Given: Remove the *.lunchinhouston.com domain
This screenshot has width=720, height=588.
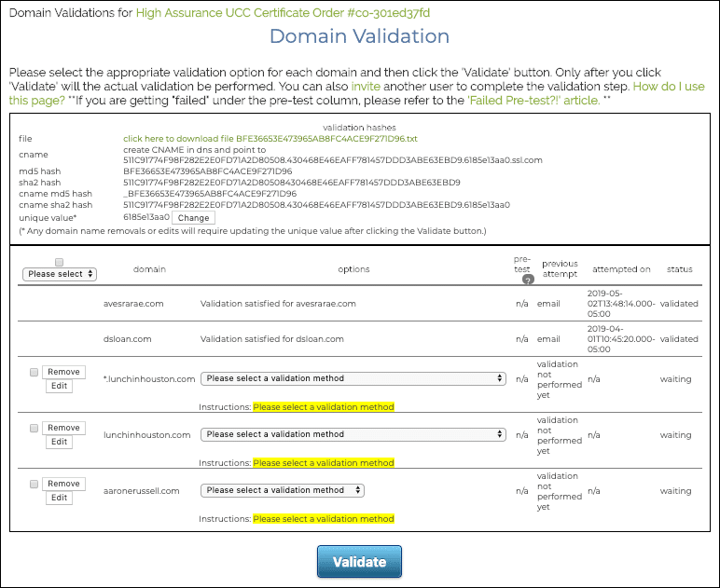Looking at the screenshot, I should pyautogui.click(x=63, y=372).
